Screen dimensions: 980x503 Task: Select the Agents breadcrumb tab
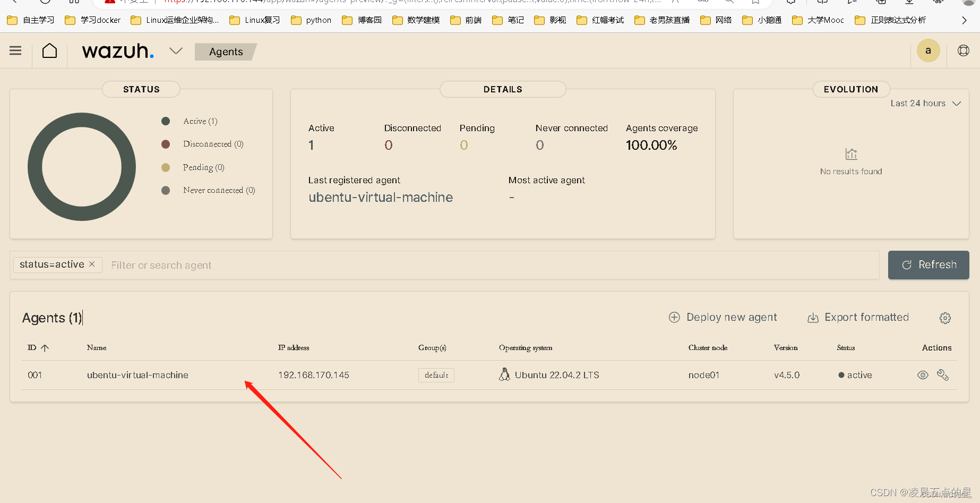[226, 52]
